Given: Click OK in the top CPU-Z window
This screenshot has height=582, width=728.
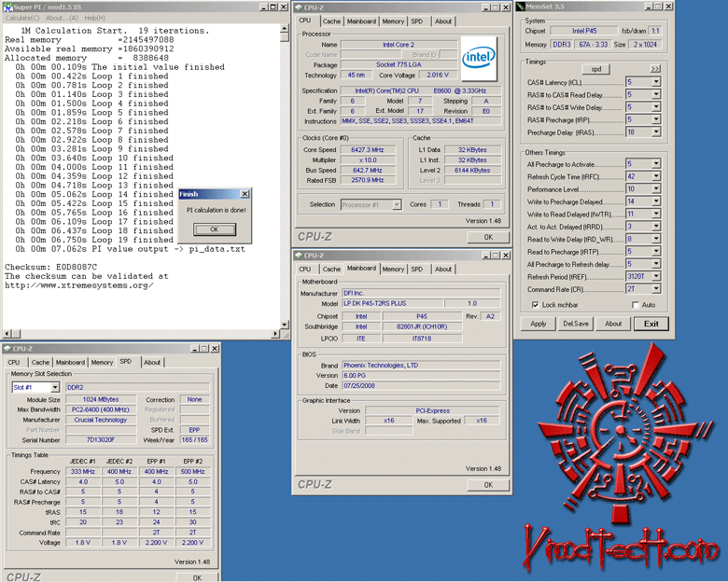Looking at the screenshot, I should pyautogui.click(x=488, y=237).
